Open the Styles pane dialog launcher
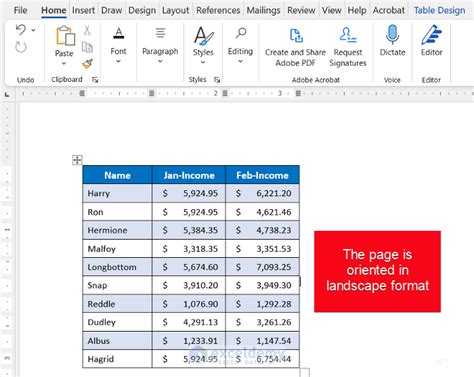This screenshot has height=377, width=474. click(x=217, y=80)
